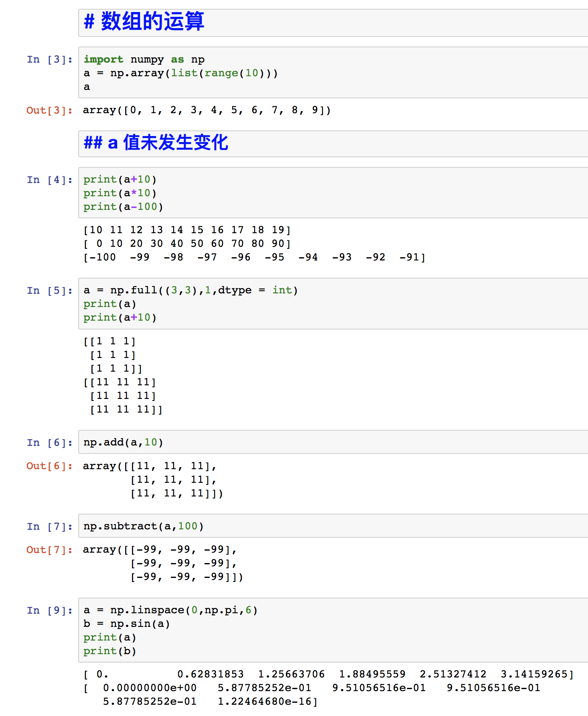Click the Out[6] array of 11s output

(152, 480)
